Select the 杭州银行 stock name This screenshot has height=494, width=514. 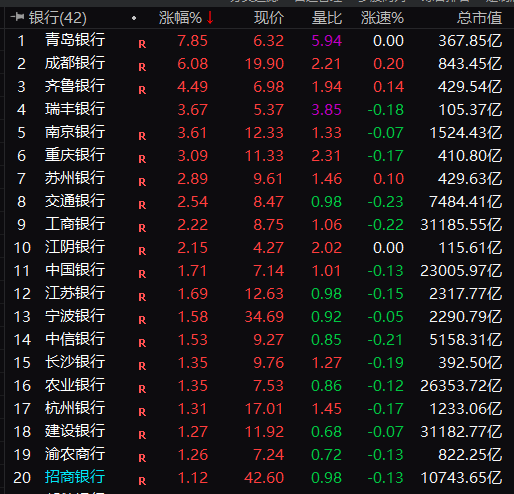75,408
